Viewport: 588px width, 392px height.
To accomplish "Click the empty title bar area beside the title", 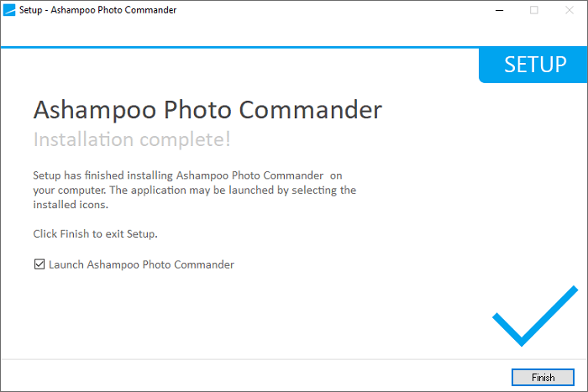I will 336,10.
